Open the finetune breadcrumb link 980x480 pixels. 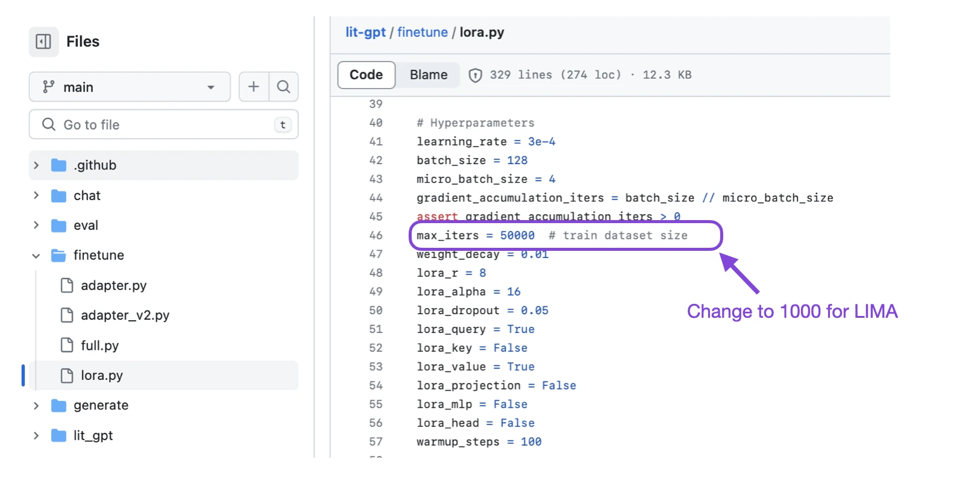coord(422,32)
